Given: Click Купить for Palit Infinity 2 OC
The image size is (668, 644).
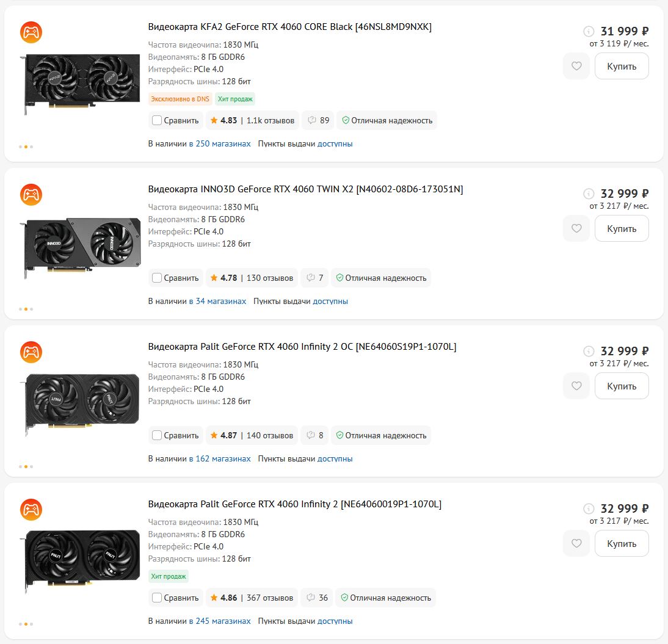Looking at the screenshot, I should click(x=621, y=386).
